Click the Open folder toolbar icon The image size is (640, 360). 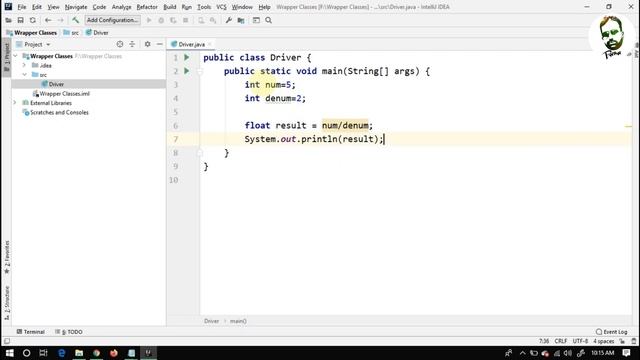click(8, 20)
